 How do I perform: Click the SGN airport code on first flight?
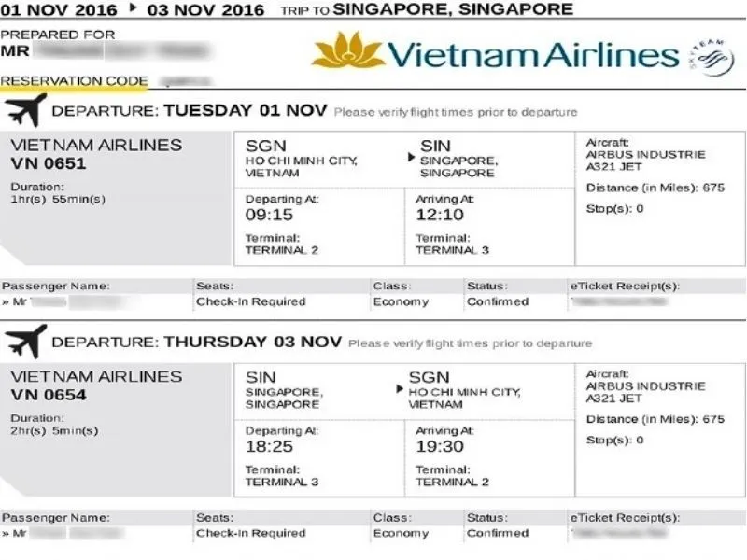[x=266, y=146]
